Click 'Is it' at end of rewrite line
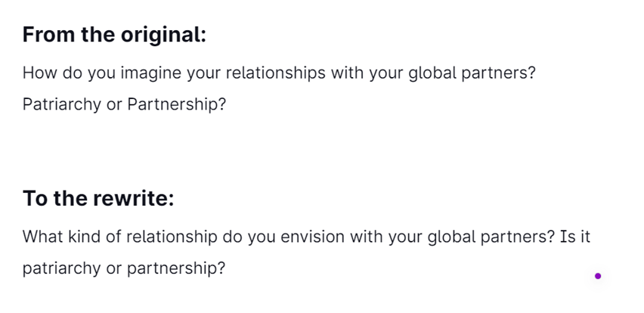 (575, 237)
